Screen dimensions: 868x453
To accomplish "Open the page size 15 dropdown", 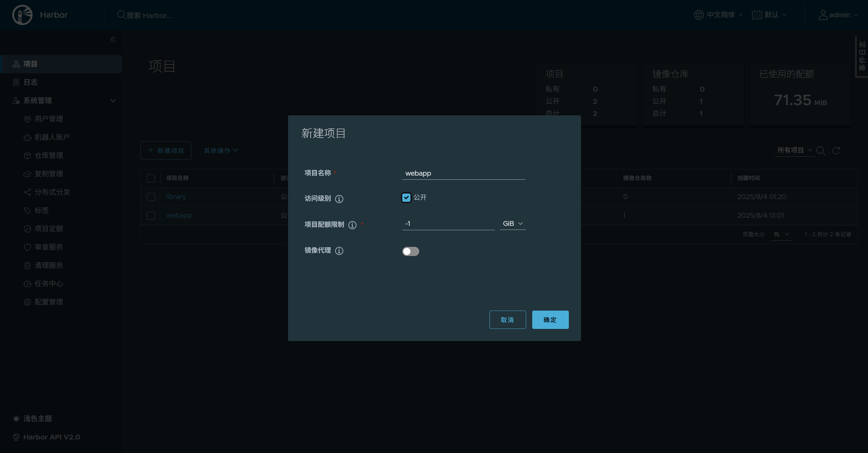I will [x=782, y=234].
